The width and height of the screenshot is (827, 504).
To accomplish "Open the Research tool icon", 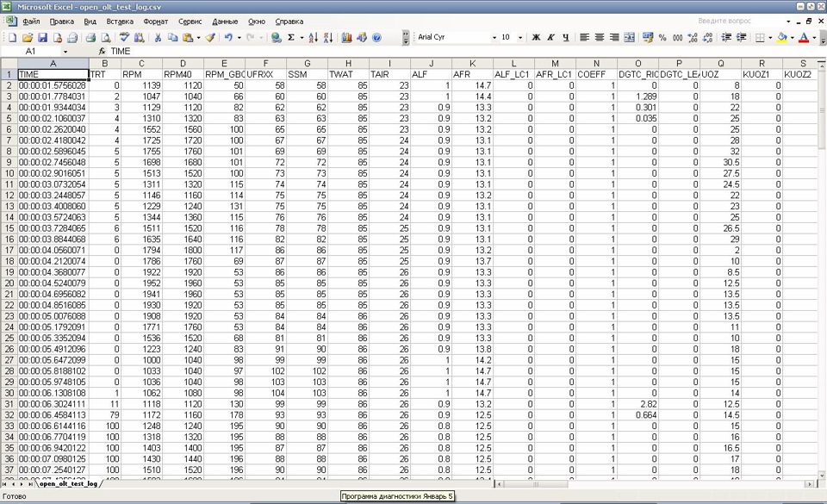I will [140, 37].
